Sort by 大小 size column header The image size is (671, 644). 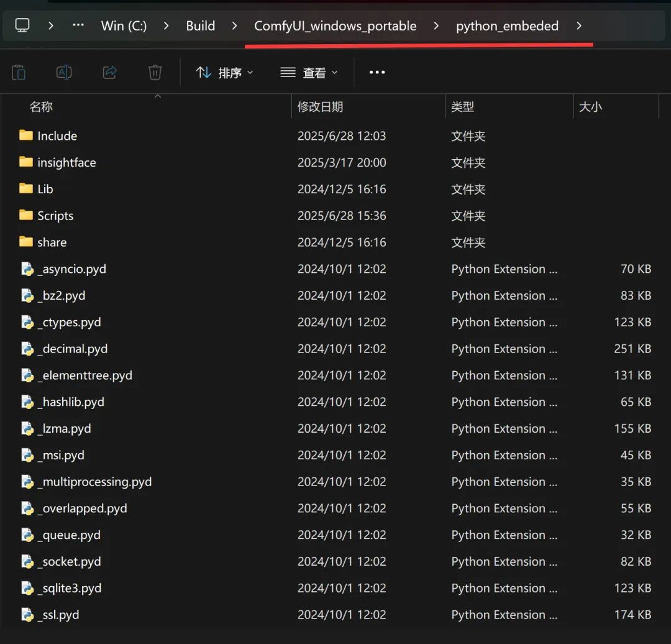pyautogui.click(x=590, y=107)
